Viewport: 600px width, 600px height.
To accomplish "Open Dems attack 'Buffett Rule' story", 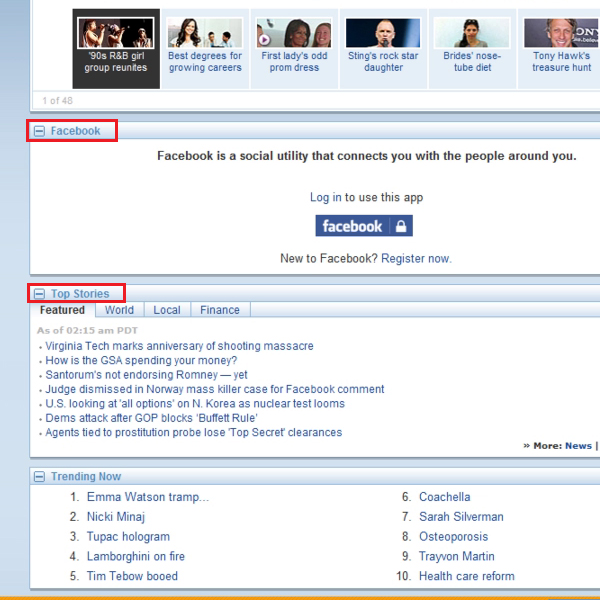I will click(152, 418).
